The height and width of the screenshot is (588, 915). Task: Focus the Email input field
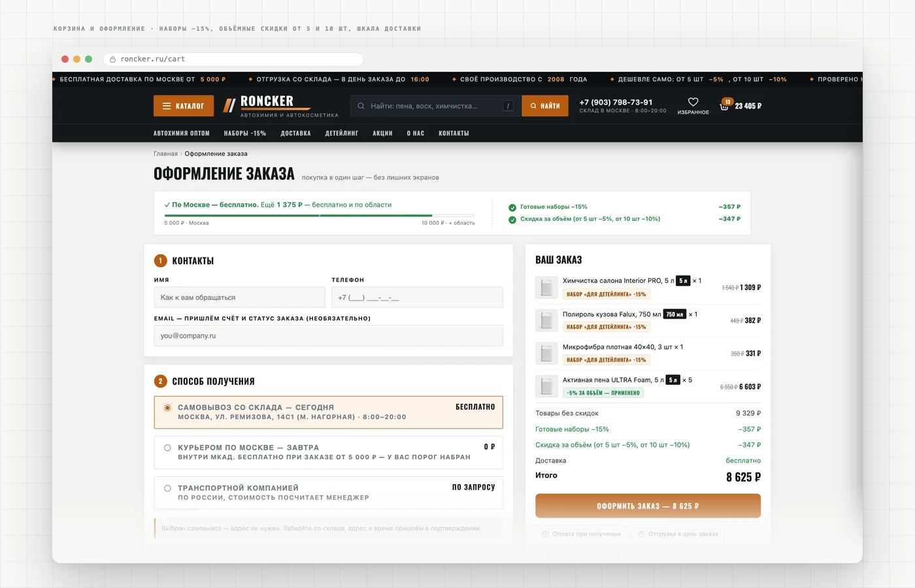pyautogui.click(x=329, y=336)
